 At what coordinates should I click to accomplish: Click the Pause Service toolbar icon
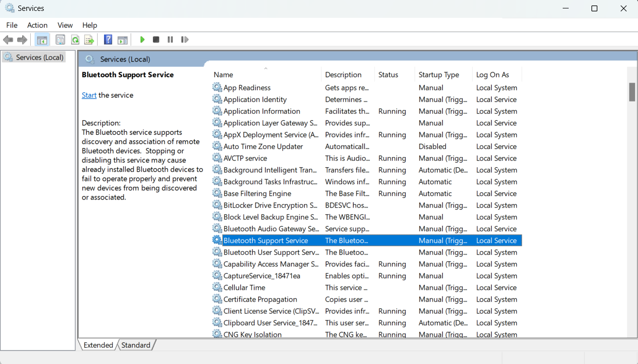coord(170,40)
